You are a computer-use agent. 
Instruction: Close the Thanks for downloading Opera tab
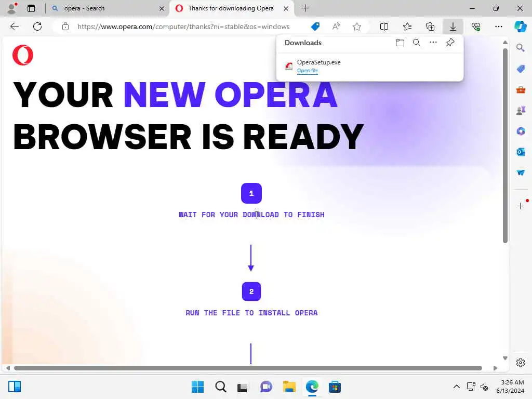tap(286, 8)
